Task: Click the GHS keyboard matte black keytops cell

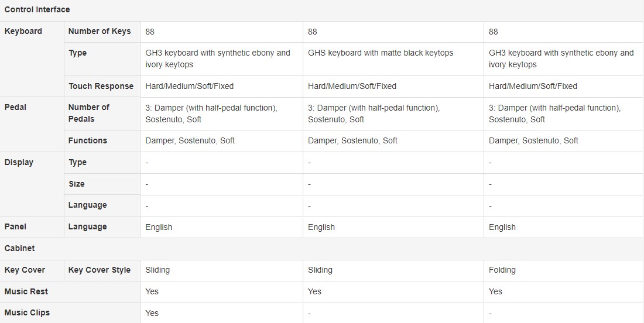Action: click(x=381, y=53)
